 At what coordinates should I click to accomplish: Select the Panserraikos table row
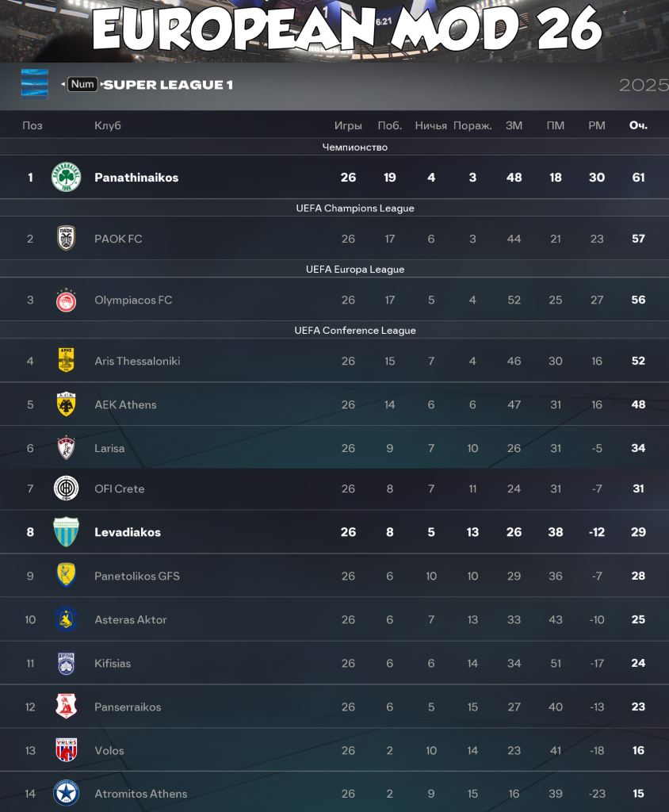[334, 707]
